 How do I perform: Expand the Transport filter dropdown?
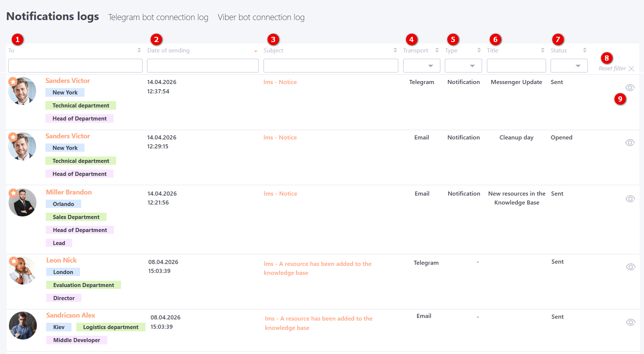(421, 66)
